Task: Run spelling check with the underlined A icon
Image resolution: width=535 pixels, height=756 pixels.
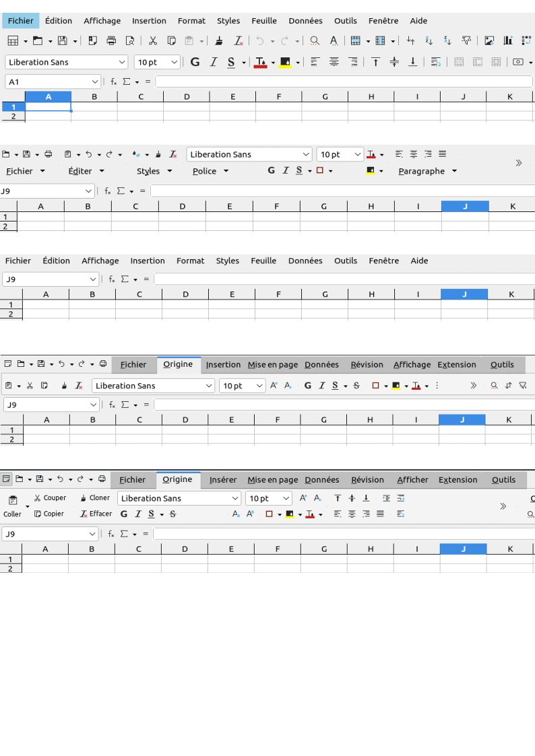Action: [334, 41]
